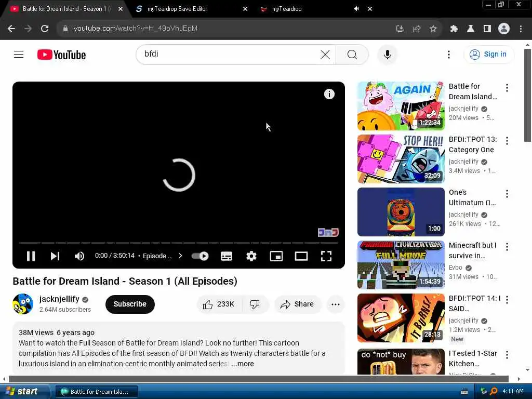Open options for BFDI:TPOT 13 suggestion
Viewport: 532px width, 399px height.
click(x=507, y=141)
